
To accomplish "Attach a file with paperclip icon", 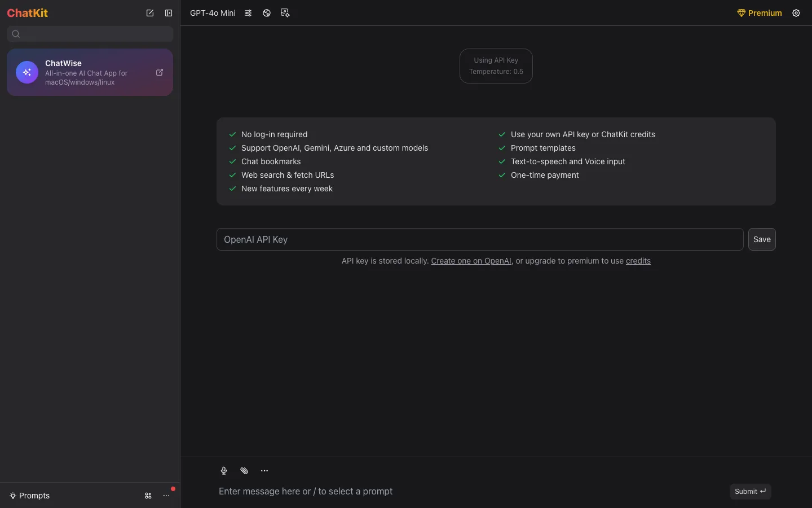I will point(244,471).
